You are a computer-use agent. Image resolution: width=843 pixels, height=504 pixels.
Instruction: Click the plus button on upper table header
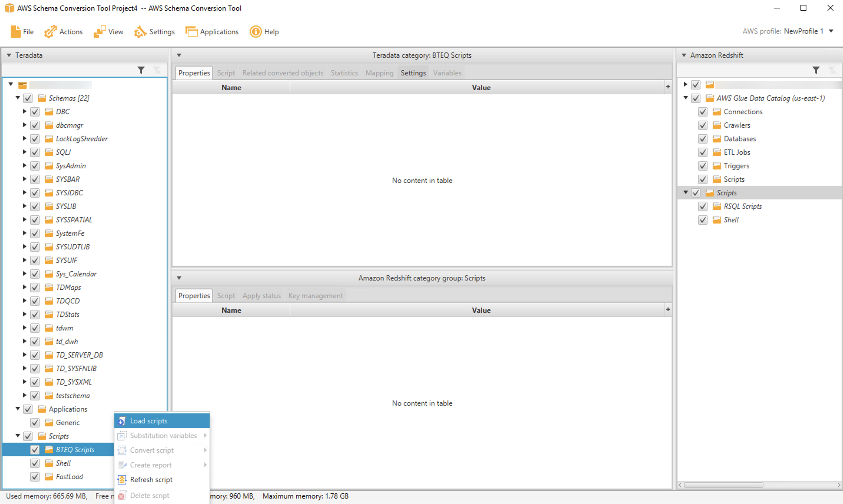pos(668,87)
